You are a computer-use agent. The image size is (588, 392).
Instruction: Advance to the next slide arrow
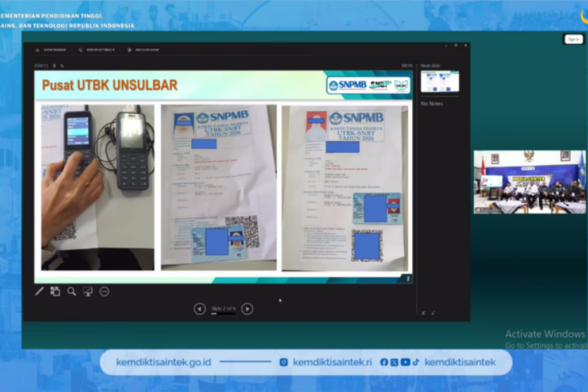click(x=247, y=309)
